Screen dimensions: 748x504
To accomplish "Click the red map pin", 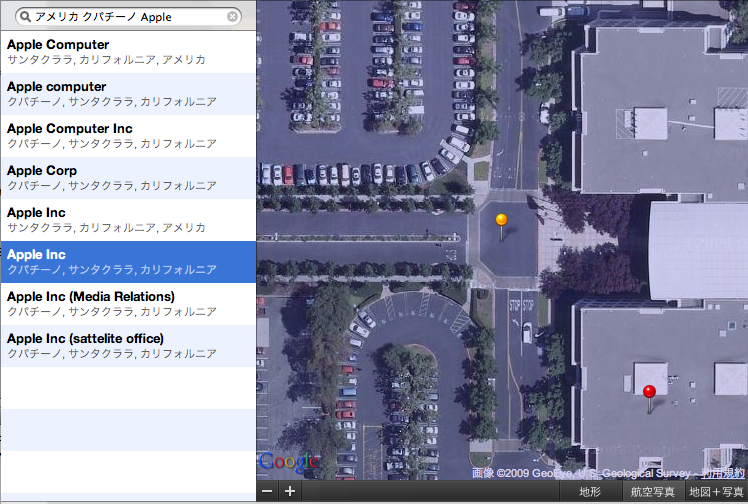I will [649, 392].
